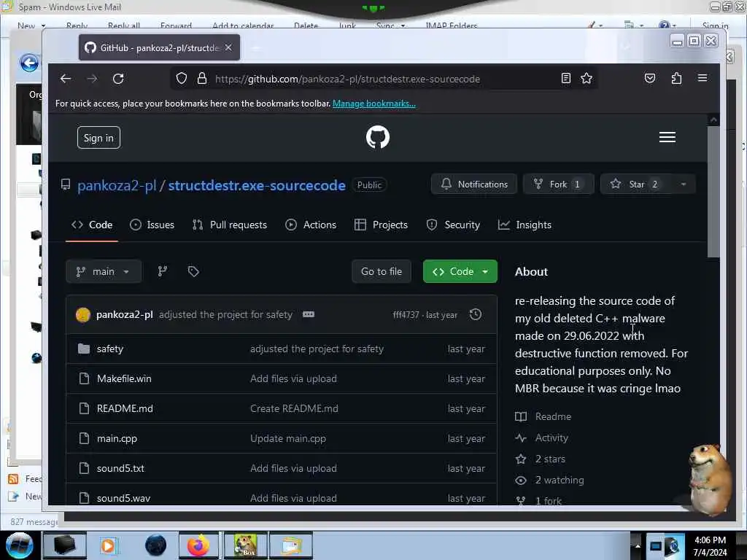Open the safety folder
Screen dimensions: 747x560
[110, 349]
